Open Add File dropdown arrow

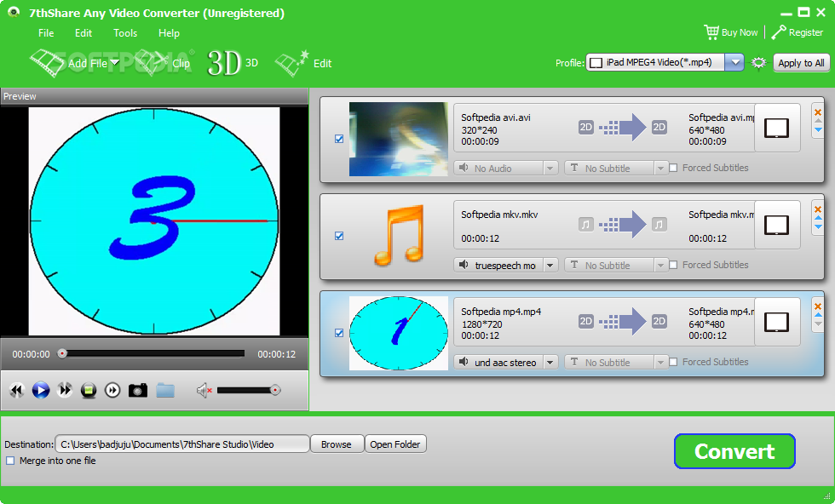[x=114, y=63]
